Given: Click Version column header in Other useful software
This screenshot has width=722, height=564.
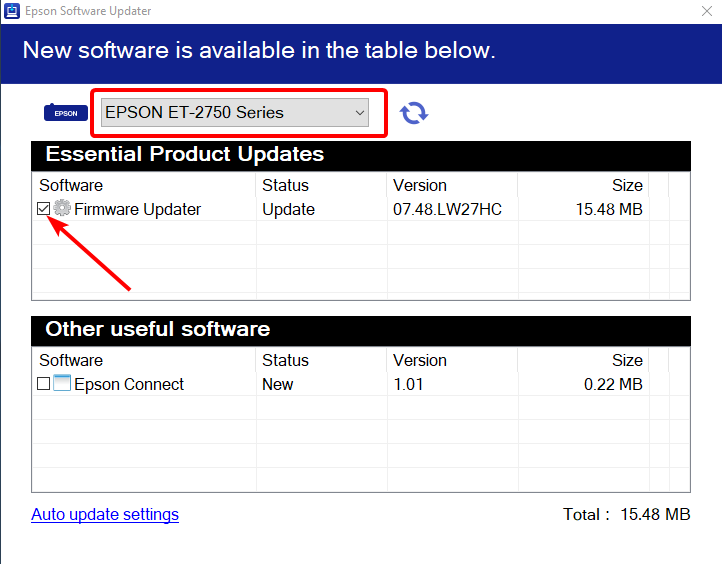Looking at the screenshot, I should click(419, 360).
